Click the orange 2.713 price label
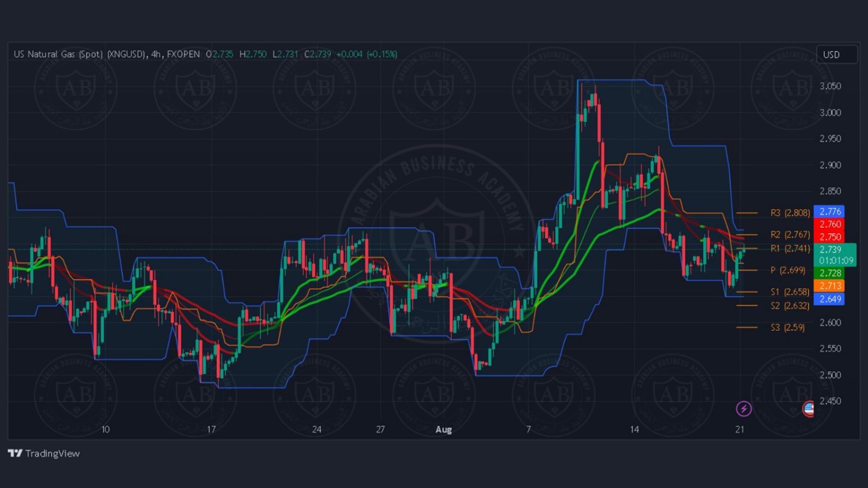 coord(829,286)
